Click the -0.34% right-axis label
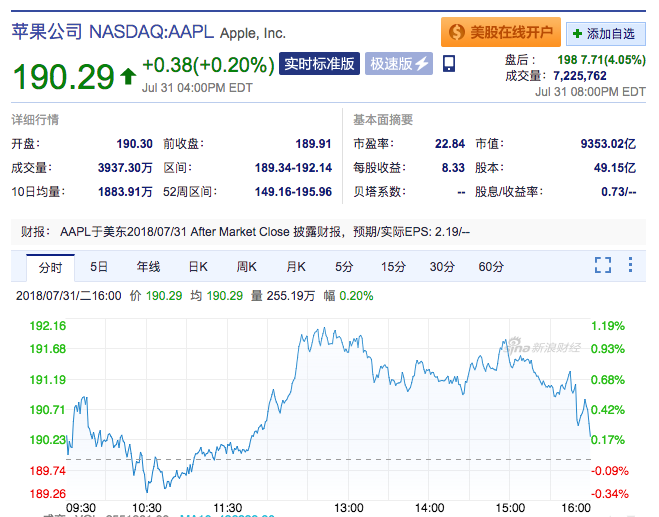The image size is (659, 517). [609, 493]
